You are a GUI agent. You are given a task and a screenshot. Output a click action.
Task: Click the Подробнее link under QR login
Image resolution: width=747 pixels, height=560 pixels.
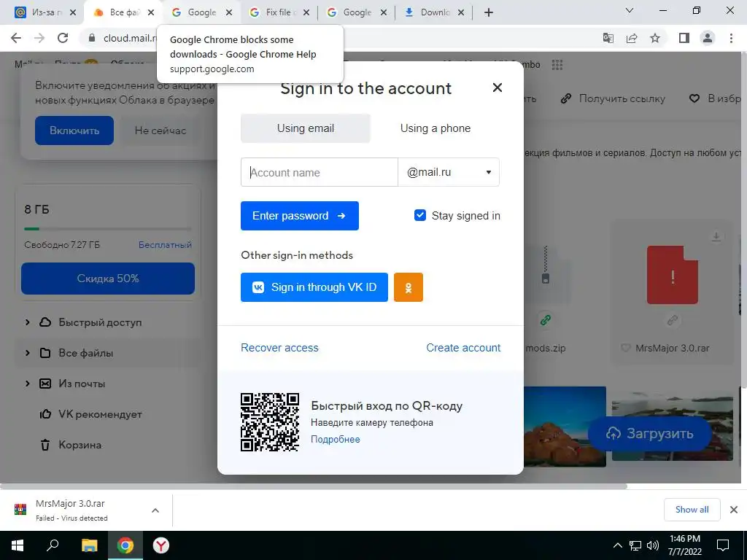tap(336, 439)
